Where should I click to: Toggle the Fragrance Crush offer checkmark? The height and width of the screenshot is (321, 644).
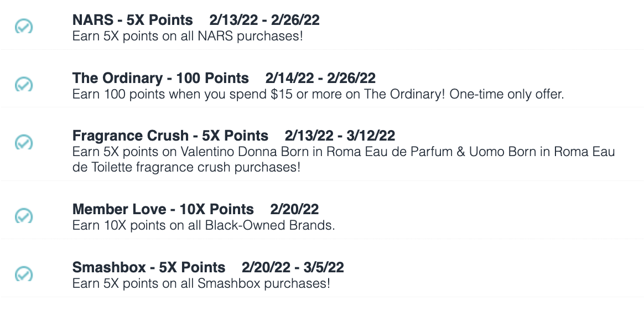tap(24, 142)
